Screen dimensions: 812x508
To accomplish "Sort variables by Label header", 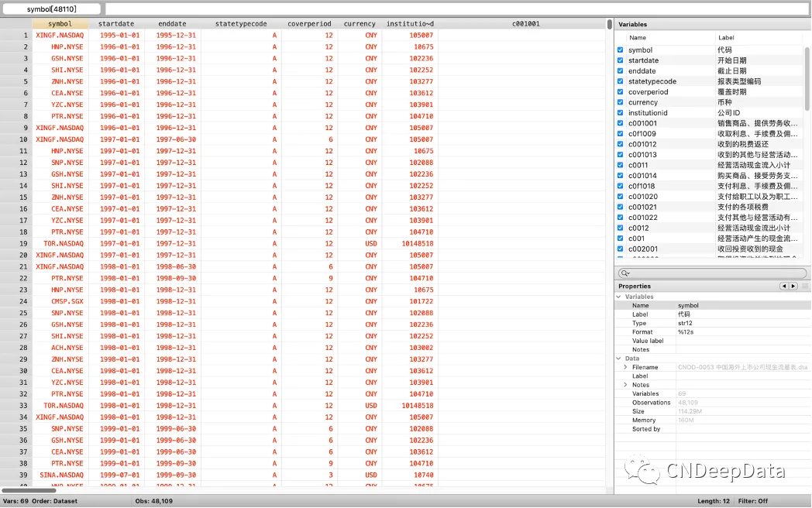I will click(726, 38).
